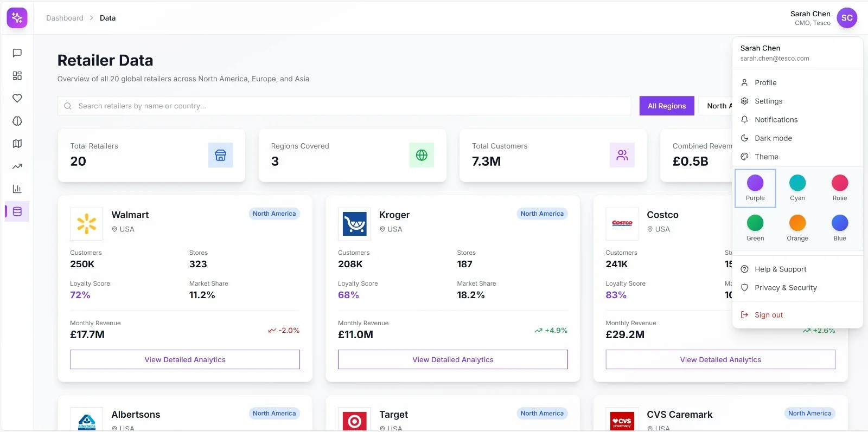Click the Data breadcrumb
Image resolution: width=868 pixels, height=432 pixels.
coord(107,18)
